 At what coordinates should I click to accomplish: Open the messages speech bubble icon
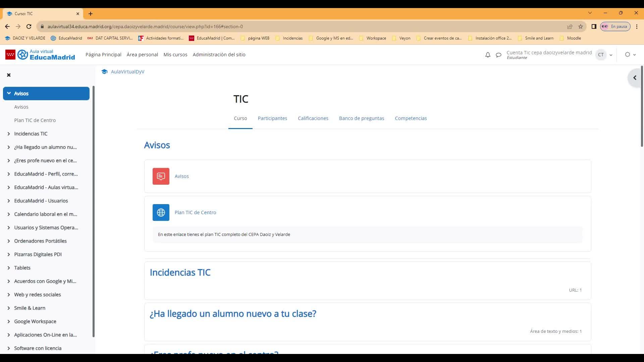tap(498, 55)
